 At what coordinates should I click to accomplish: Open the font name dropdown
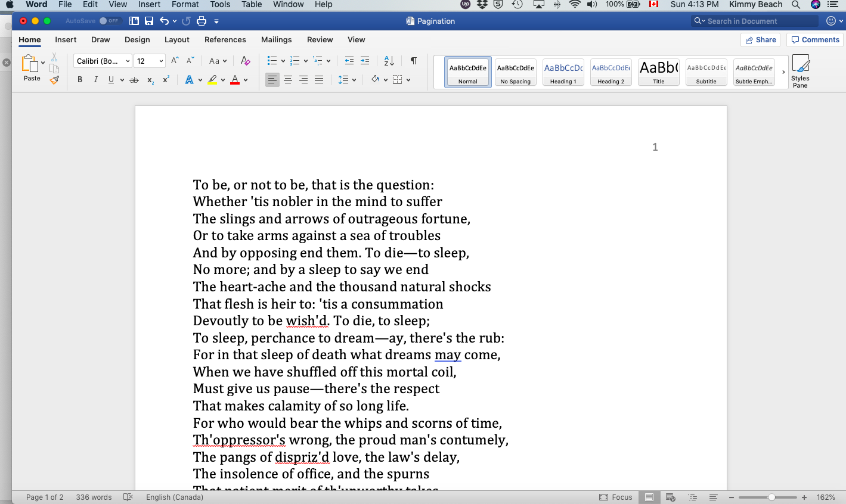128,61
